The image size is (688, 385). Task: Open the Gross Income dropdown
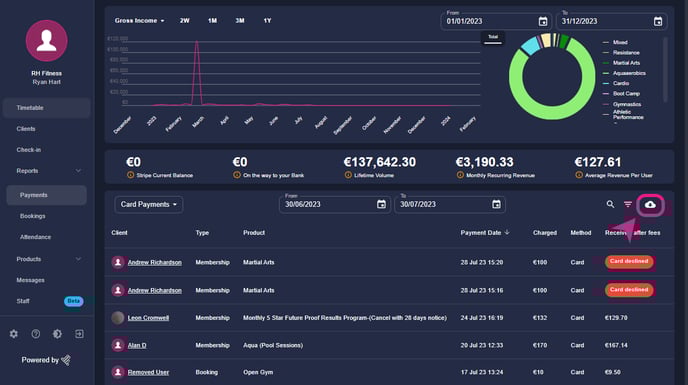(x=140, y=21)
